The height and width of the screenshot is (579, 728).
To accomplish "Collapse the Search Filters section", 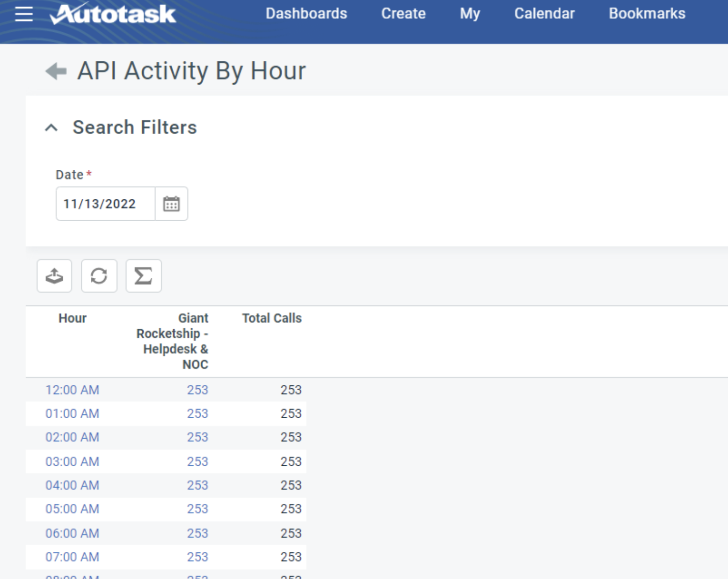I will 51,128.
